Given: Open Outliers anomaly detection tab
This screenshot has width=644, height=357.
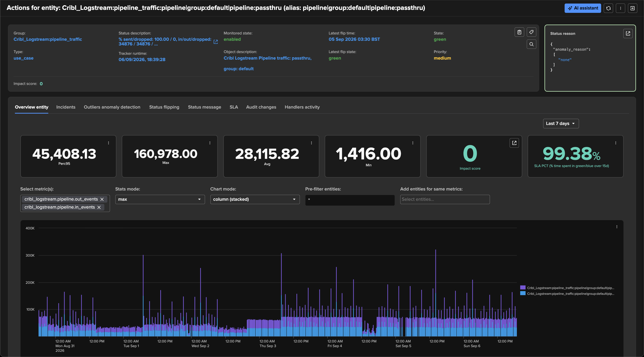Looking at the screenshot, I should [x=112, y=107].
